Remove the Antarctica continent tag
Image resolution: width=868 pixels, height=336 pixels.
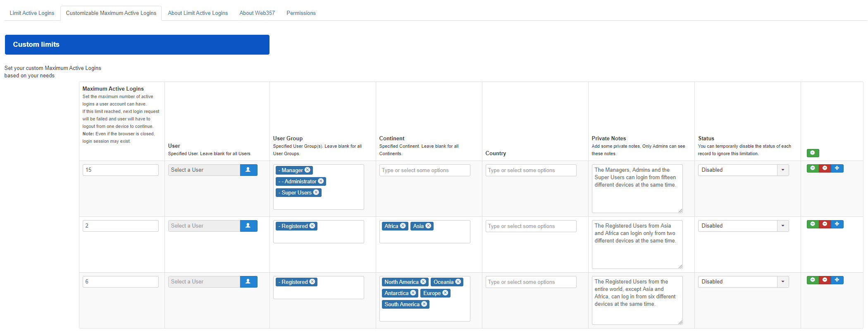click(x=413, y=293)
